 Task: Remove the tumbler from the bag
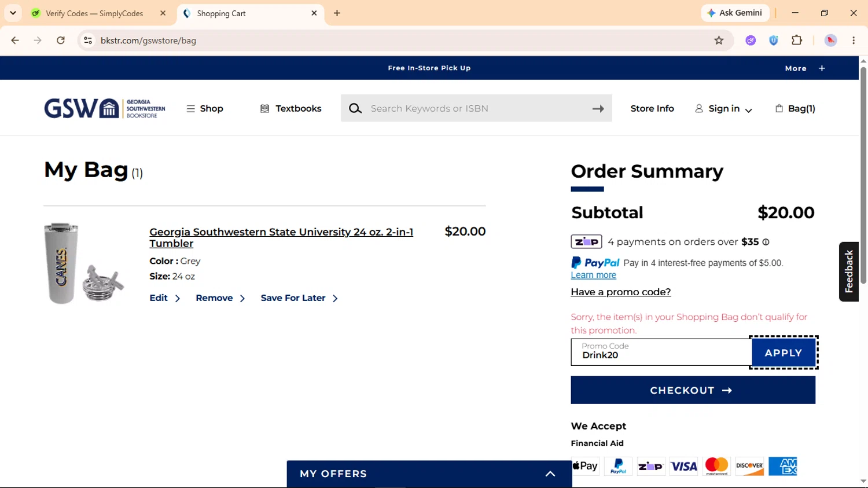(x=220, y=298)
